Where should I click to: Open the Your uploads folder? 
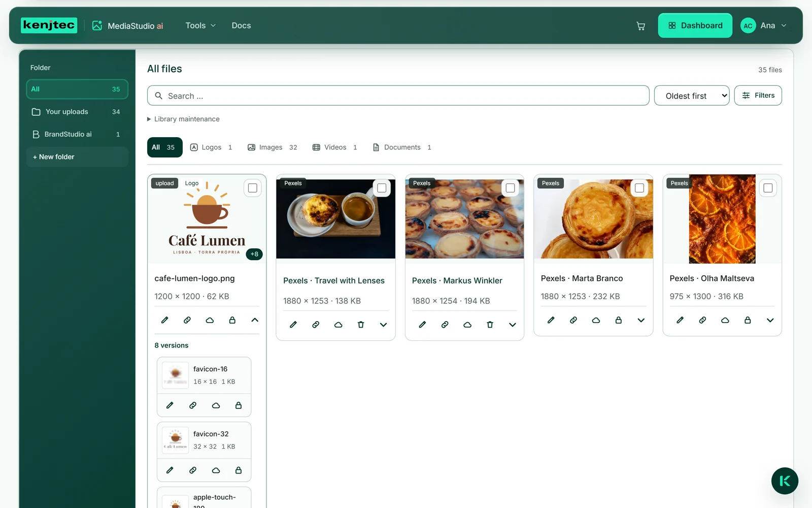pos(77,112)
